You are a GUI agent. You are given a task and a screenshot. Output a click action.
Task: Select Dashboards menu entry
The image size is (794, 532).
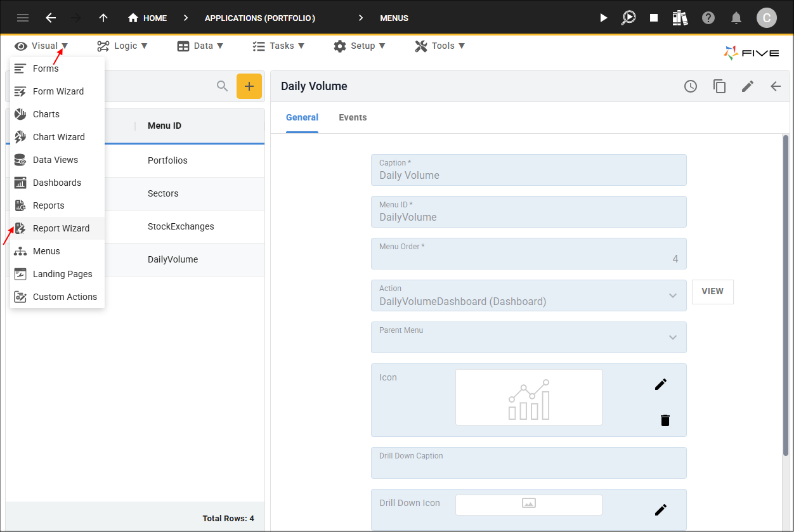57,183
